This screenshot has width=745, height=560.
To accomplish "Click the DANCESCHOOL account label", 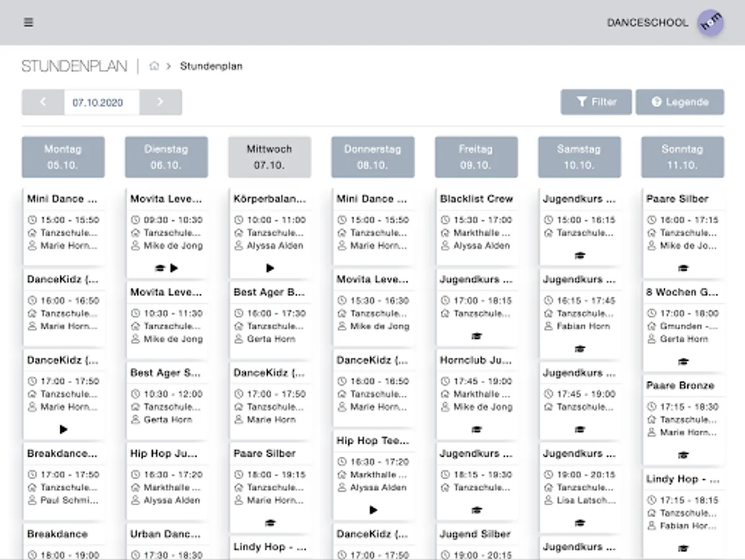I will [647, 22].
